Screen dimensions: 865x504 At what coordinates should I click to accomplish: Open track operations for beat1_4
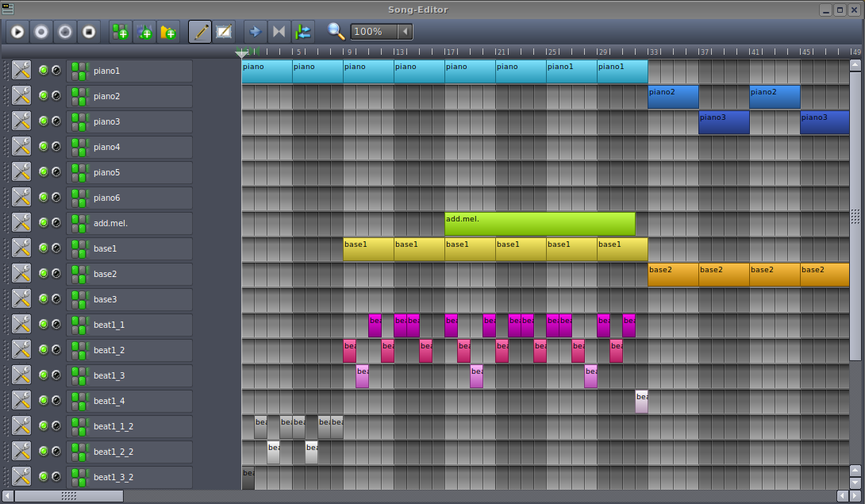[21, 401]
